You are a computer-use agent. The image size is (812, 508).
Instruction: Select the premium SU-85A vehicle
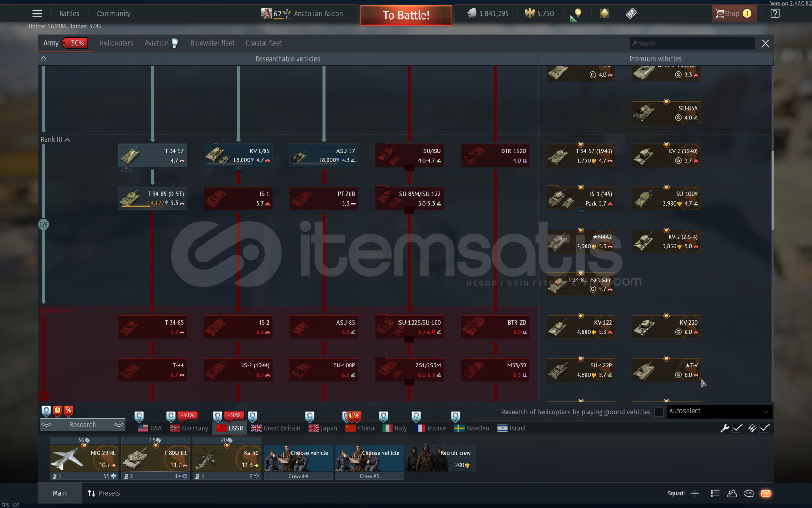666,113
